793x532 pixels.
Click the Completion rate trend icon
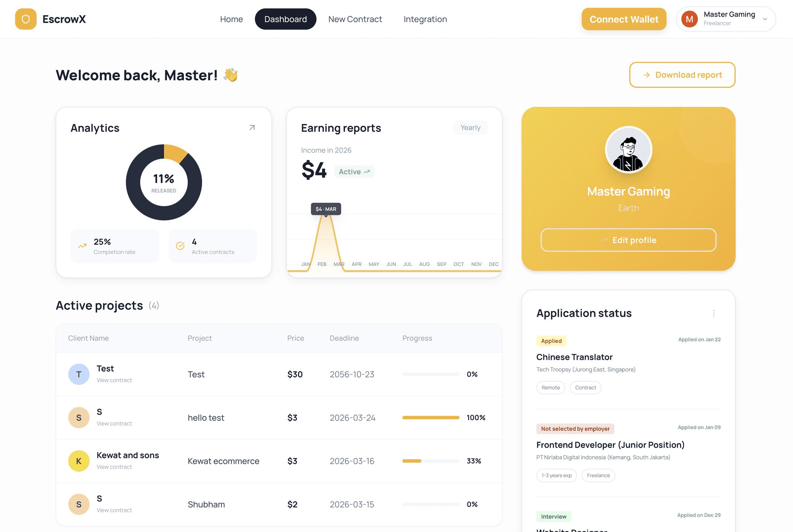[82, 246]
